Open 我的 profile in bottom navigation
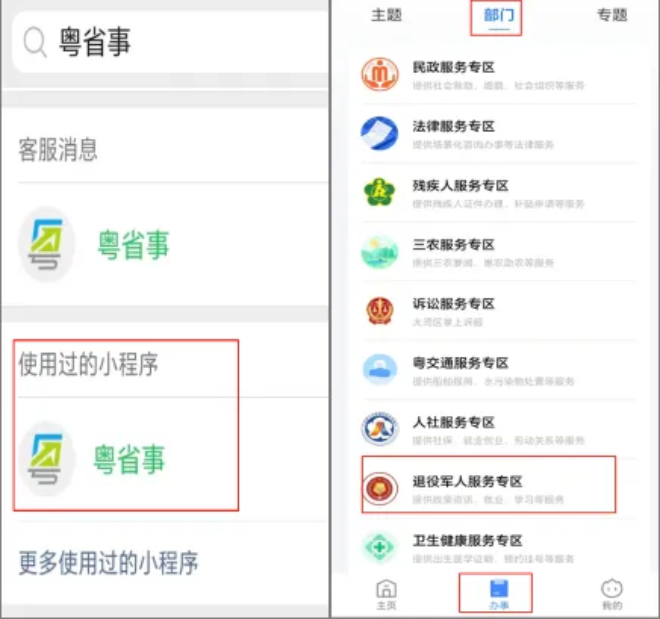Viewport: 660px width, 619px height. 612,594
